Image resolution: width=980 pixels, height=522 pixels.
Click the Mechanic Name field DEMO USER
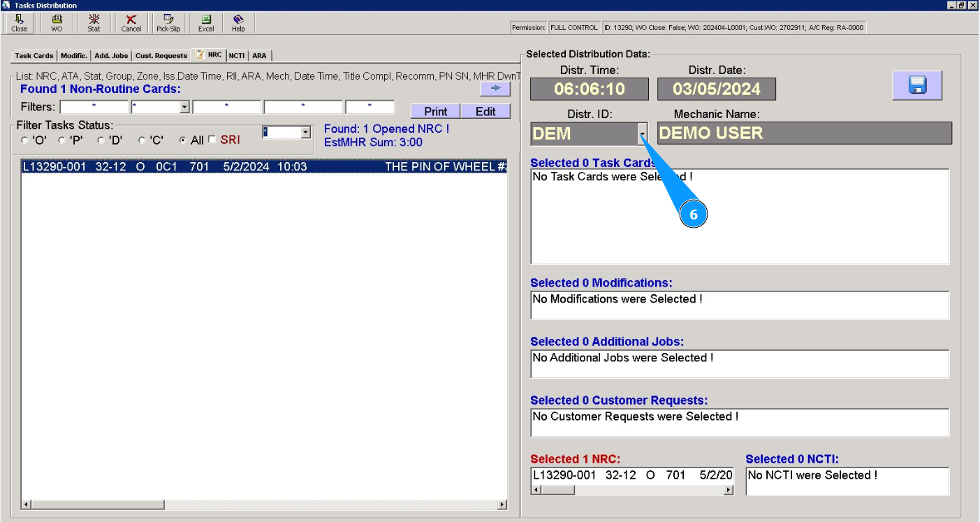tap(805, 133)
